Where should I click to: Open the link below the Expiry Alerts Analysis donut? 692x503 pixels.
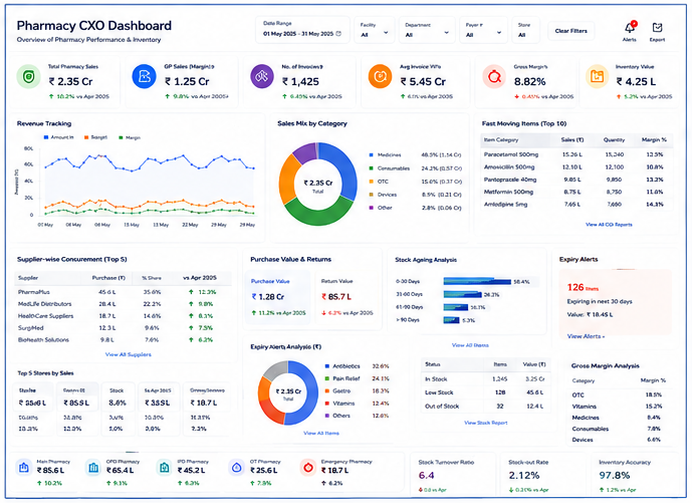(321, 433)
